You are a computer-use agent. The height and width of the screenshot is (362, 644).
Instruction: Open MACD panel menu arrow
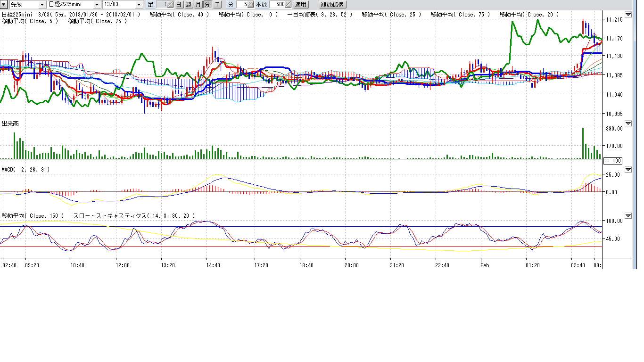click(627, 169)
